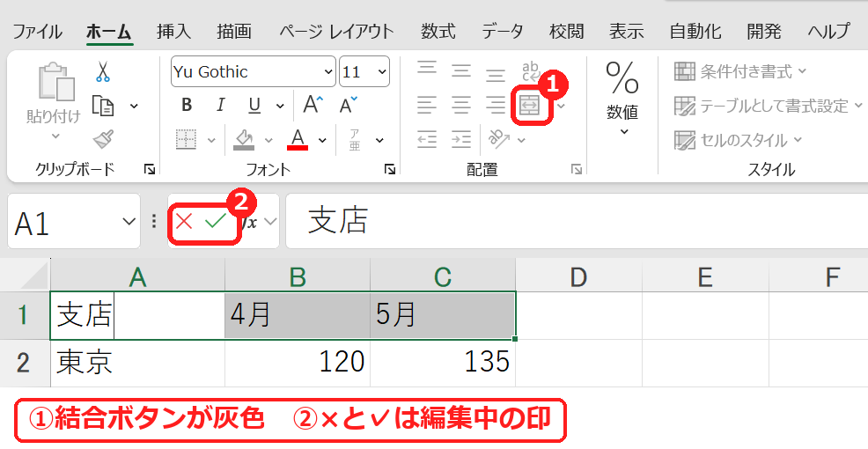The width and height of the screenshot is (868, 449).
Task: Click the text Orientation icon
Action: 499,139
